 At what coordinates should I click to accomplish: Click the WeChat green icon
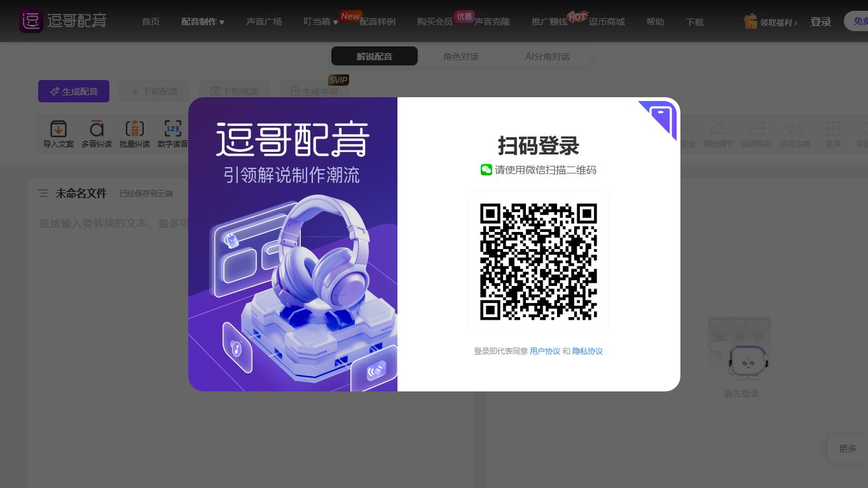point(486,170)
